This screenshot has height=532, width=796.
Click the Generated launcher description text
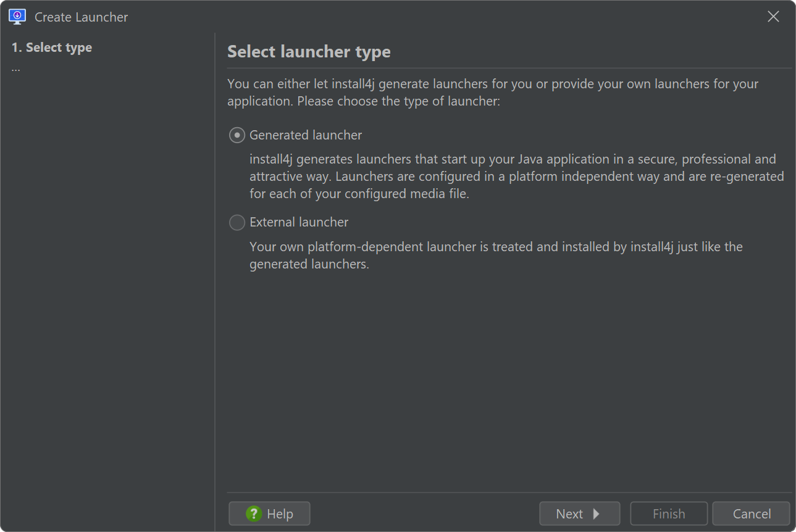point(516,177)
